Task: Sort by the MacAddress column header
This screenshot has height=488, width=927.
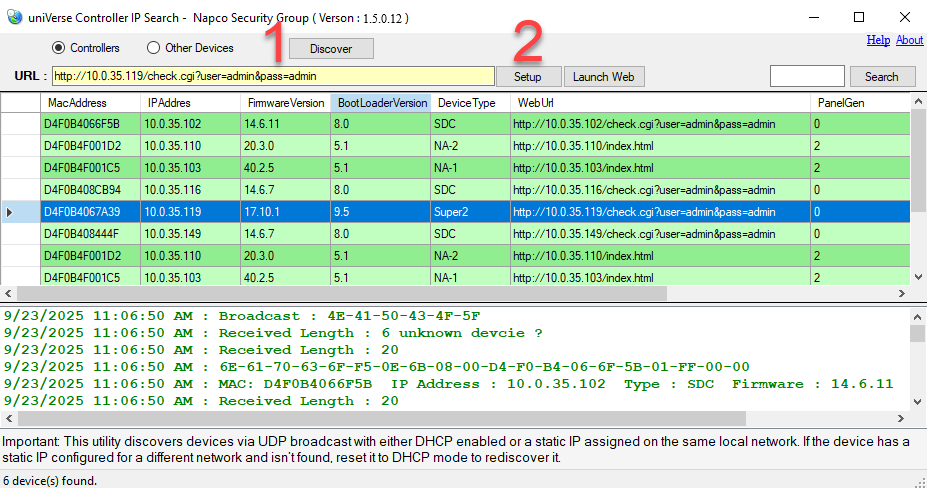Action: point(77,103)
